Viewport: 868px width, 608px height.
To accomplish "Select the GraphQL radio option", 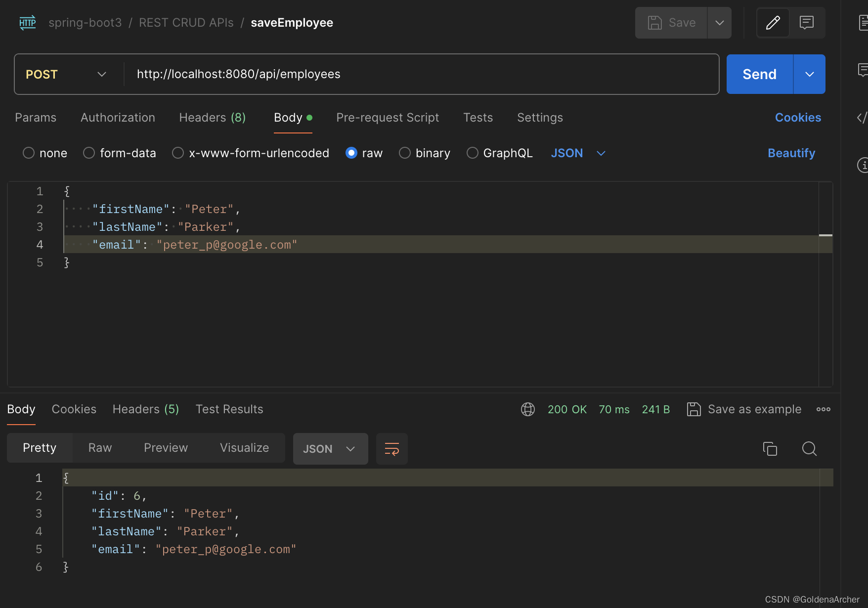I will tap(473, 153).
